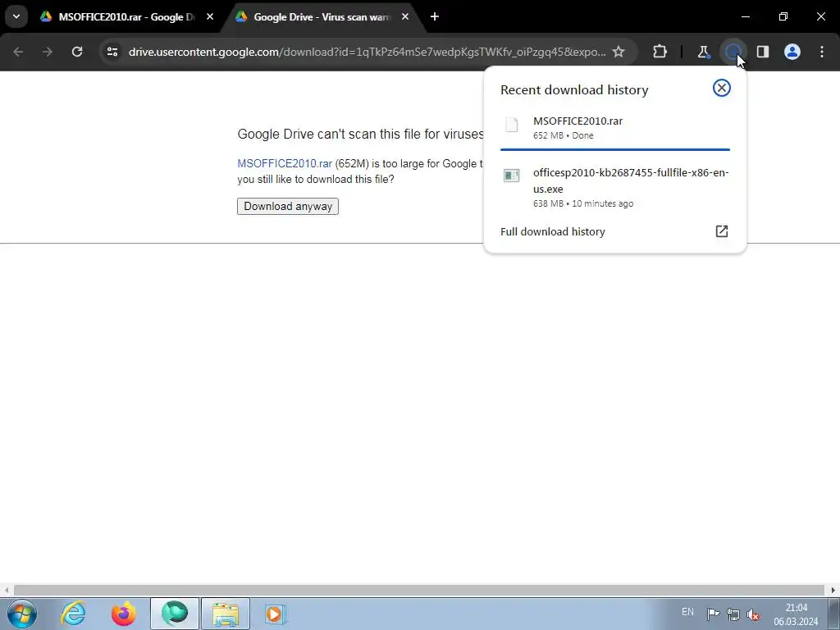This screenshot has width=840, height=630.
Task: Open downloaded MSOFFICE2010.rar entry
Action: click(x=615, y=128)
